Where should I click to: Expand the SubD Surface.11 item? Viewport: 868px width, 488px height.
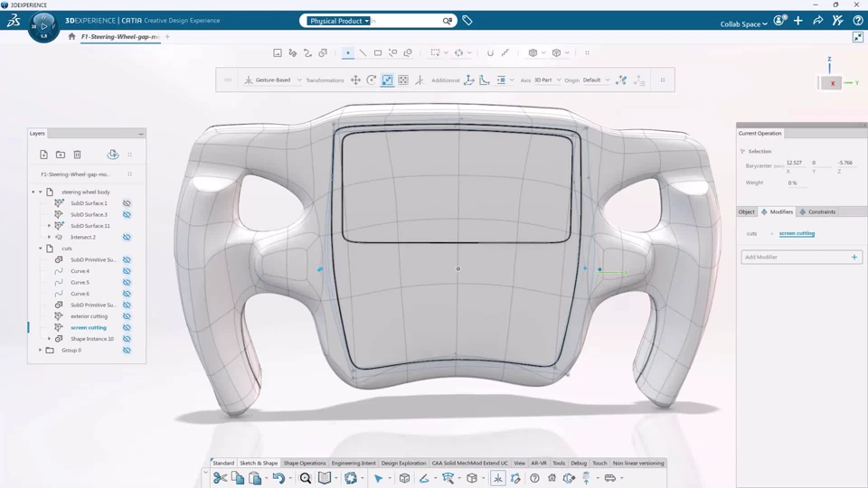(49, 226)
